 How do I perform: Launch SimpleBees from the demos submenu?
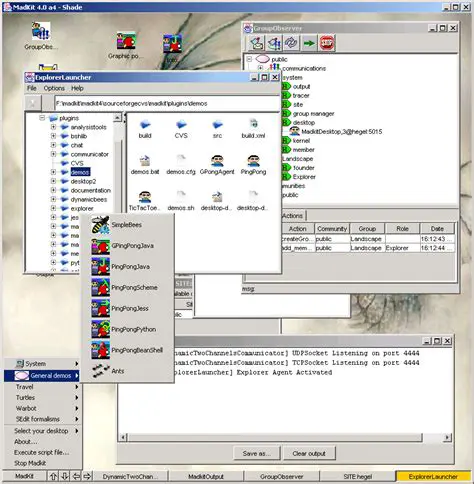(127, 225)
